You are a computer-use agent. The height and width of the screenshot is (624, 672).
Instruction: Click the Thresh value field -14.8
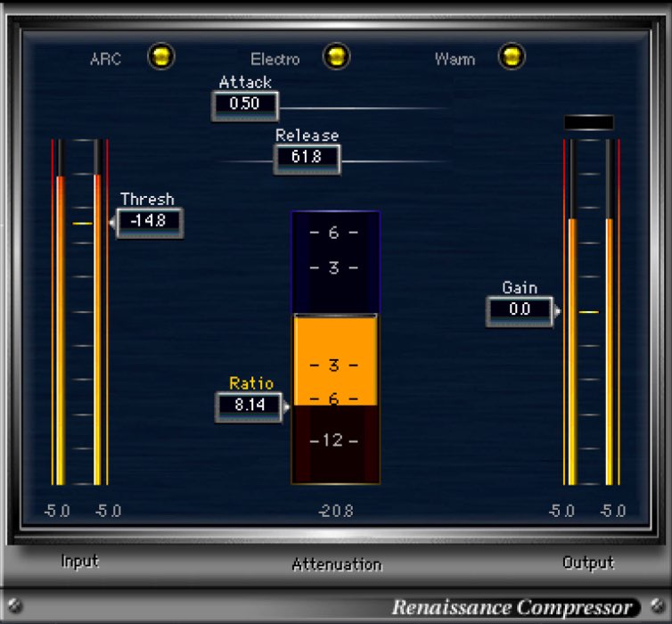[150, 223]
